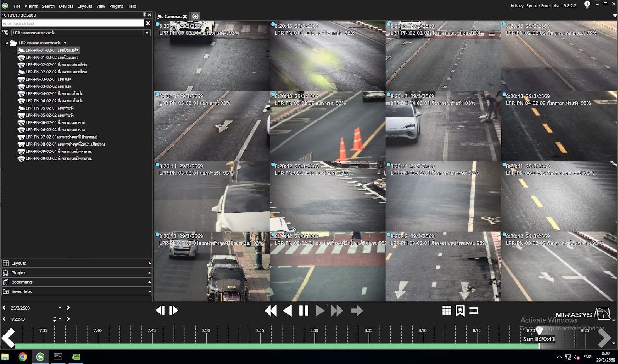
Task: Click the play forward button
Action: pyautogui.click(x=320, y=311)
